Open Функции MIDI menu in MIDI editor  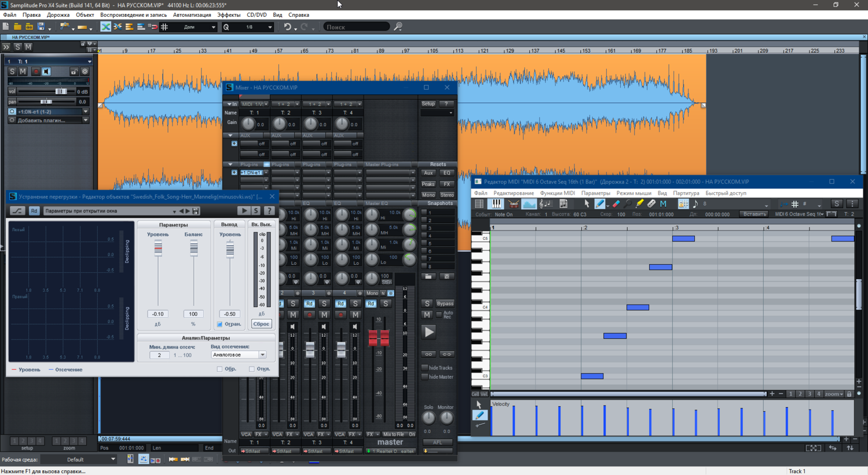(557, 193)
